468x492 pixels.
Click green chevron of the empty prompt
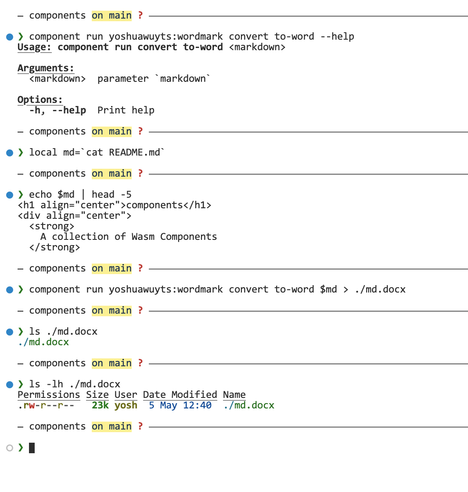[21, 447]
